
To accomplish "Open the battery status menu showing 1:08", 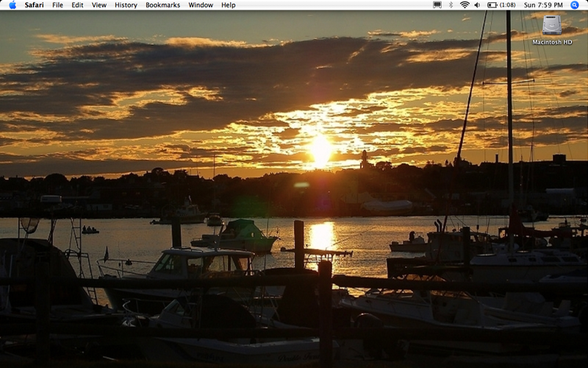I will 501,5.
